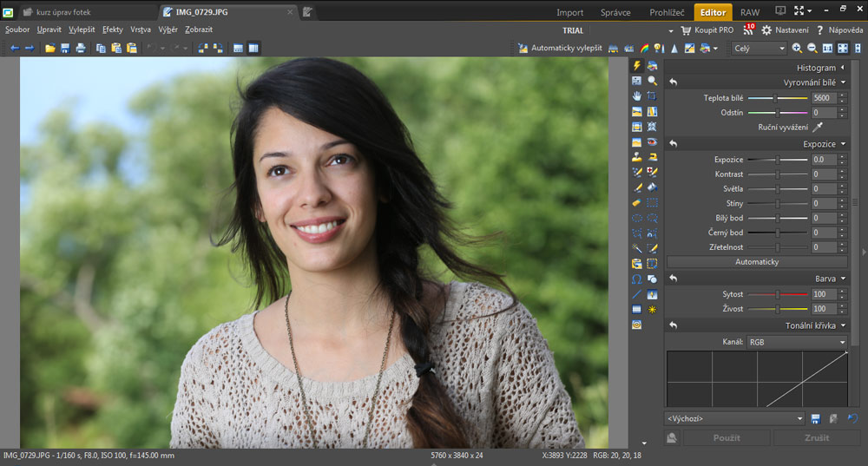Select the lightning quick edits tool

point(636,65)
